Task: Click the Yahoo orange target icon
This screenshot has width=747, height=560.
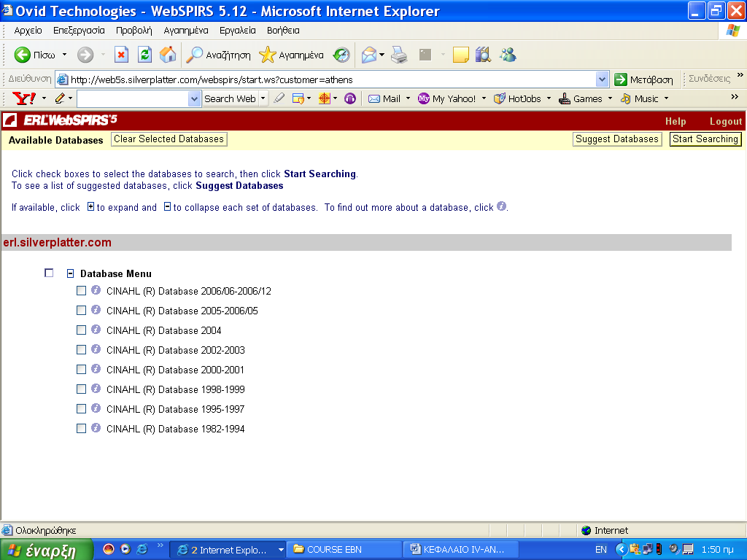Action: pos(325,98)
